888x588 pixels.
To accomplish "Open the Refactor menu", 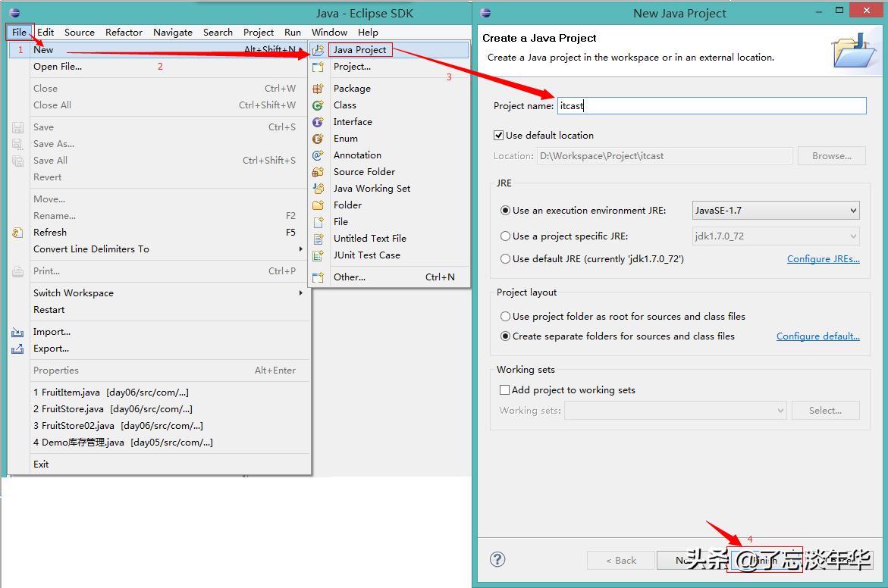I will tap(124, 33).
